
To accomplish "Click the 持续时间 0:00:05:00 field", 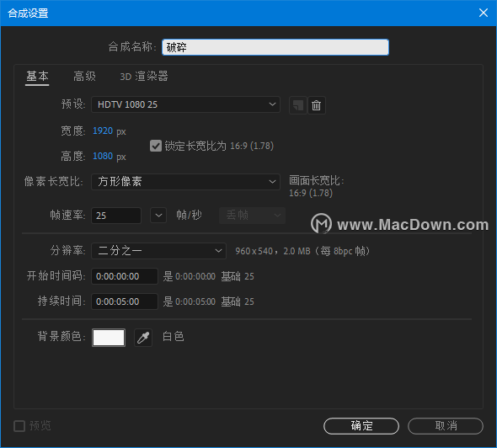I will tap(125, 301).
